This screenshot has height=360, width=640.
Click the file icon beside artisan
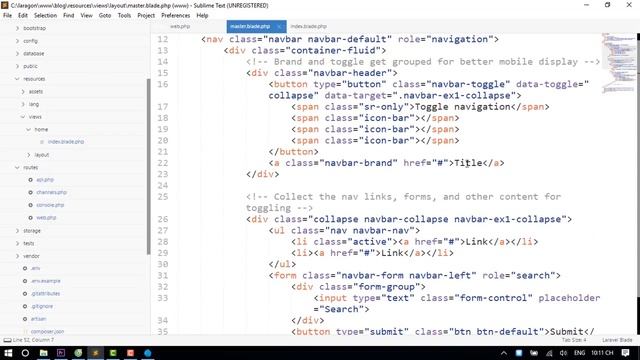click(x=25, y=319)
